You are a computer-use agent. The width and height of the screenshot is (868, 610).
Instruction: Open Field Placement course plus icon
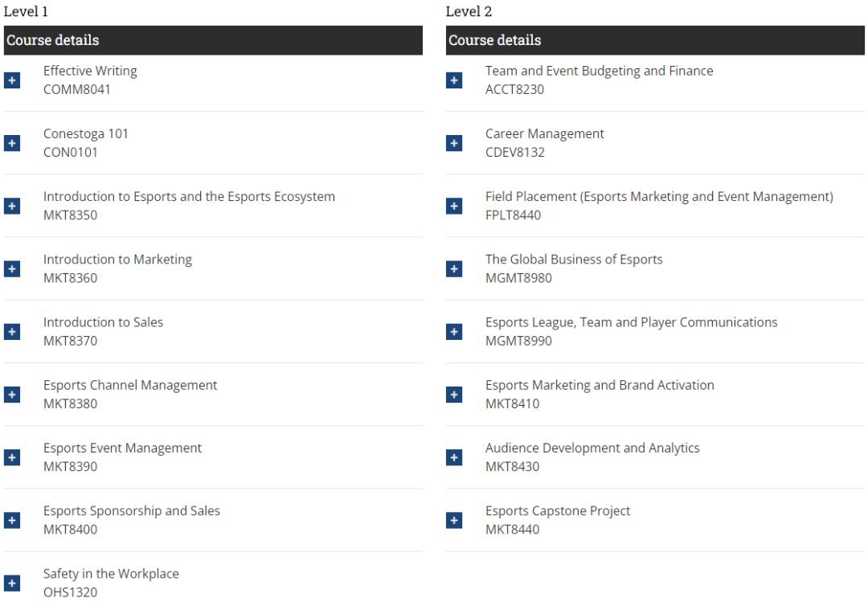pos(454,206)
